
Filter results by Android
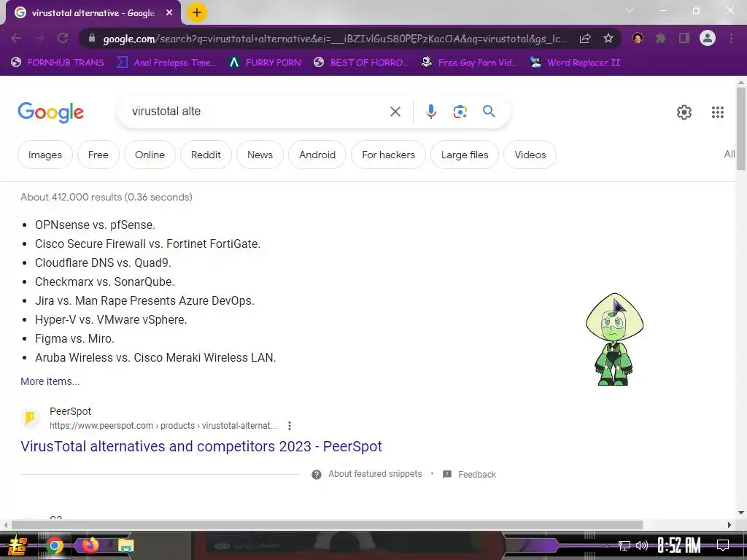pos(317,155)
